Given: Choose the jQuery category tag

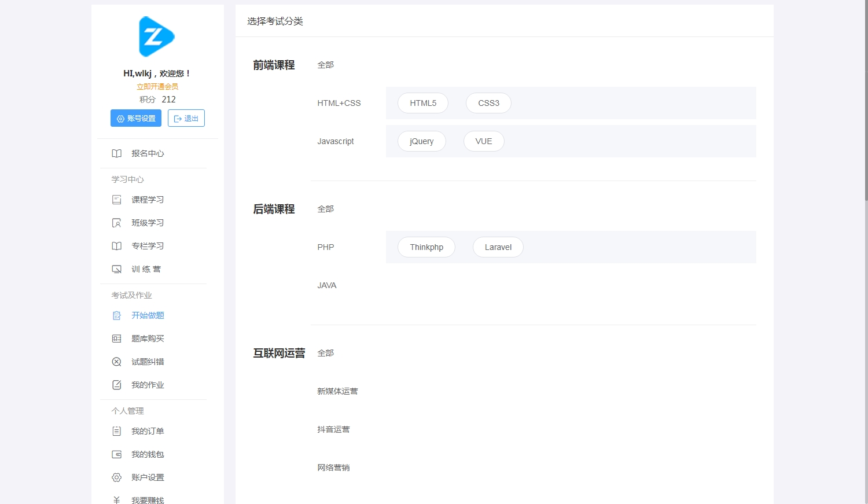Looking at the screenshot, I should tap(422, 141).
